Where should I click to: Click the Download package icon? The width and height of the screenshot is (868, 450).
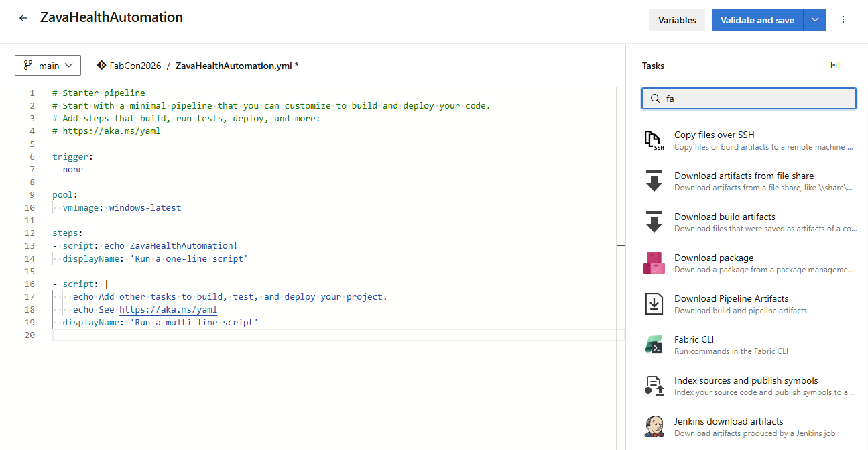pos(654,262)
